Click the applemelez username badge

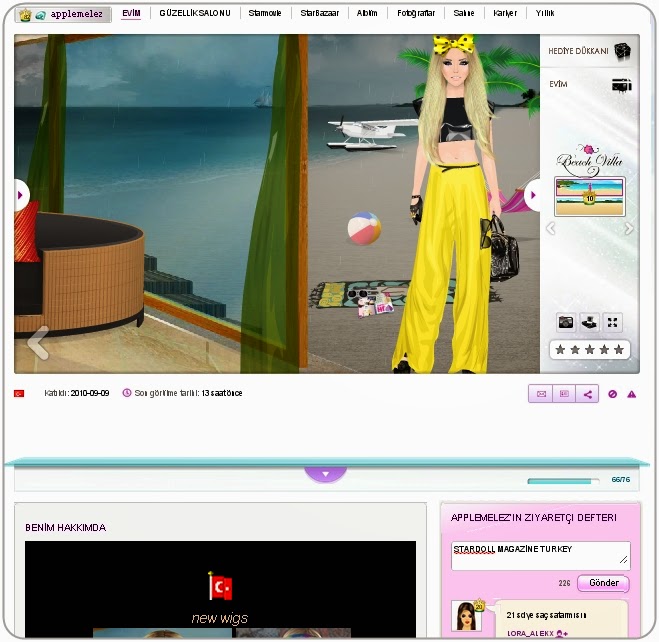coord(63,15)
